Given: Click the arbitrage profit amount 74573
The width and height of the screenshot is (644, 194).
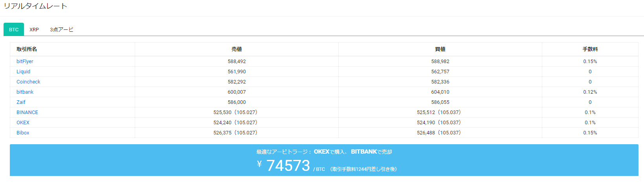Looking at the screenshot, I should coord(288,165).
